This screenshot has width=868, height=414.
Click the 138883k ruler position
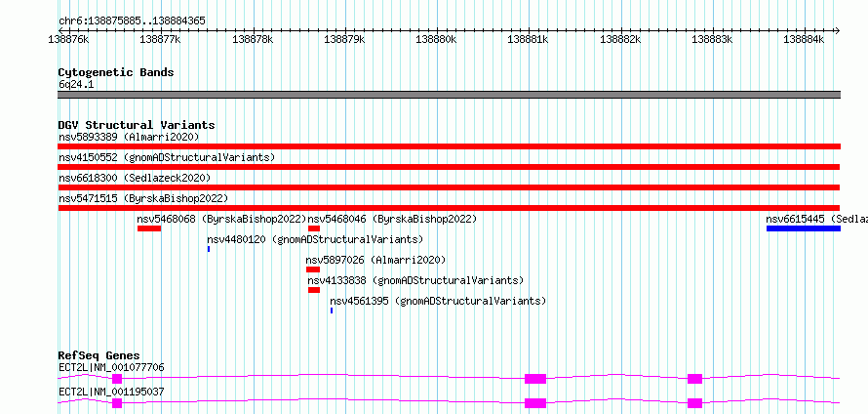click(x=713, y=39)
